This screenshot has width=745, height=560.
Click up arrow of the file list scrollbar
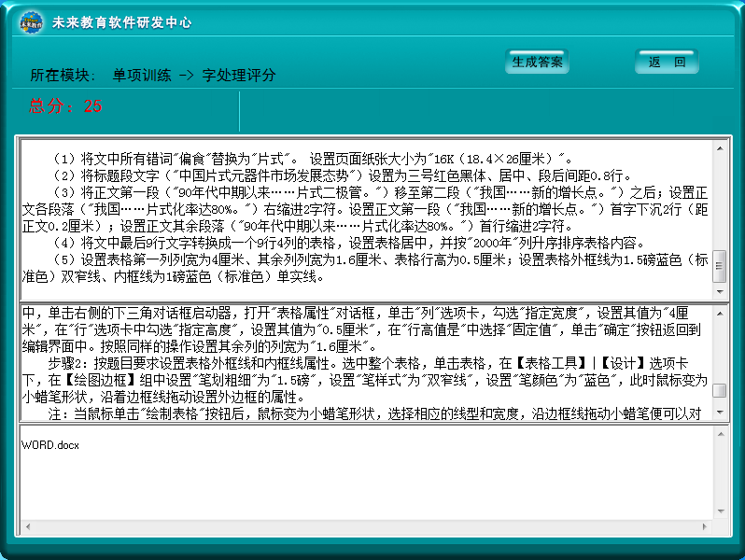tap(721, 434)
